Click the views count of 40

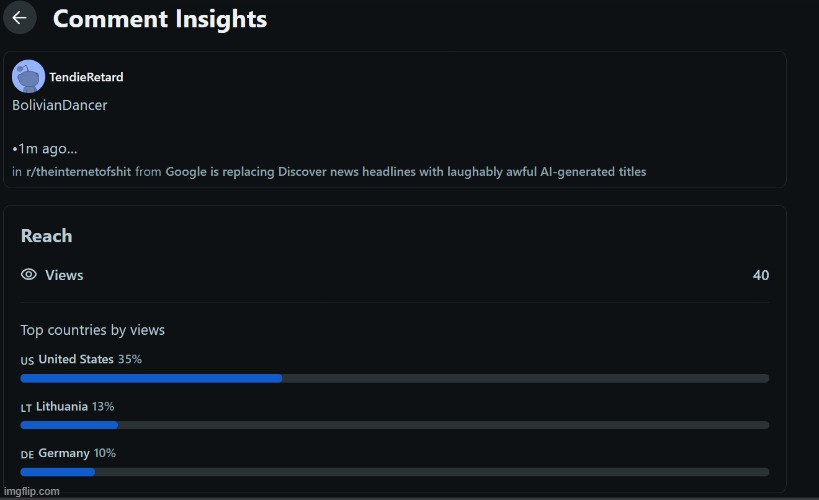point(761,275)
